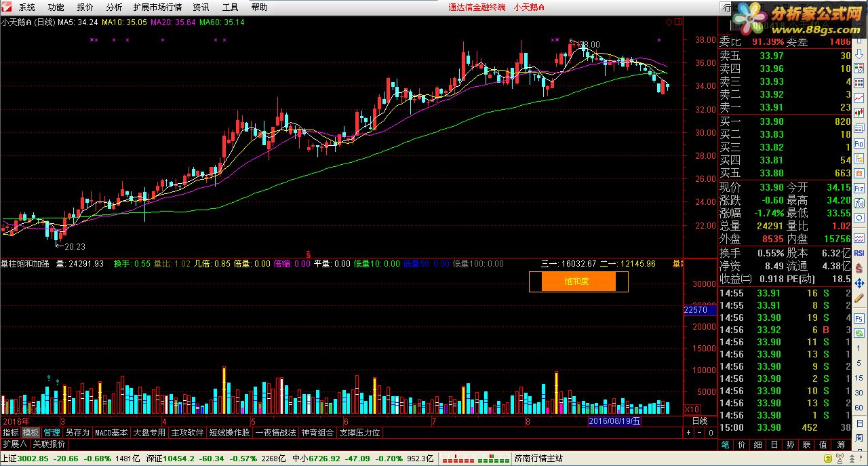This screenshot has width=868, height=466.
Task: Switch to 支撑压力位 template
Action: click(x=359, y=432)
